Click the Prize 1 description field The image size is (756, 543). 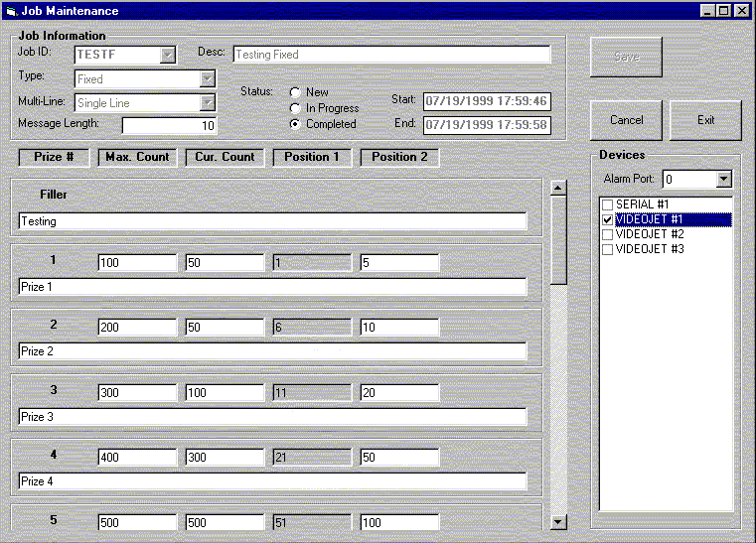(273, 287)
